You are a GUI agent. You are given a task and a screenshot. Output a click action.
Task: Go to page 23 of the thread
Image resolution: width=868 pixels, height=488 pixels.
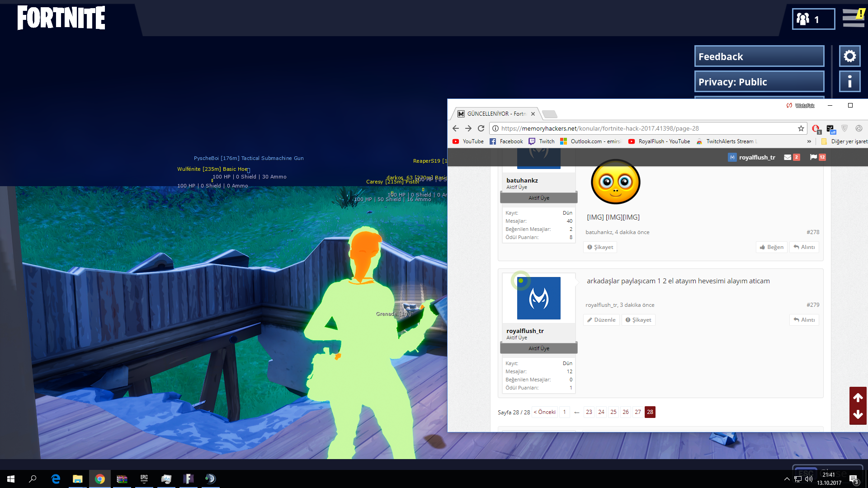pos(589,412)
